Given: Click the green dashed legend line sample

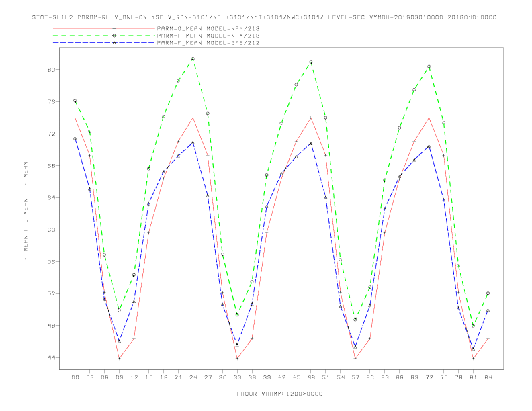Looking at the screenshot, I should point(104,36).
